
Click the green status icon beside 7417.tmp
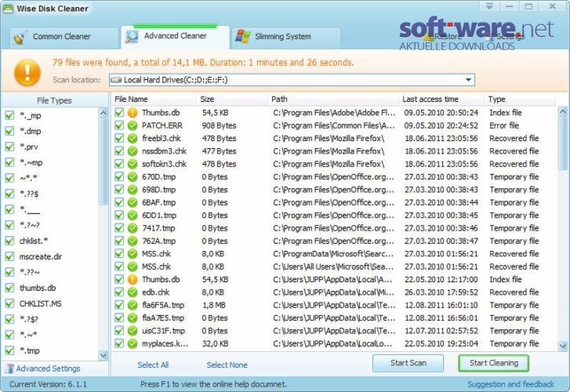pyautogui.click(x=133, y=228)
